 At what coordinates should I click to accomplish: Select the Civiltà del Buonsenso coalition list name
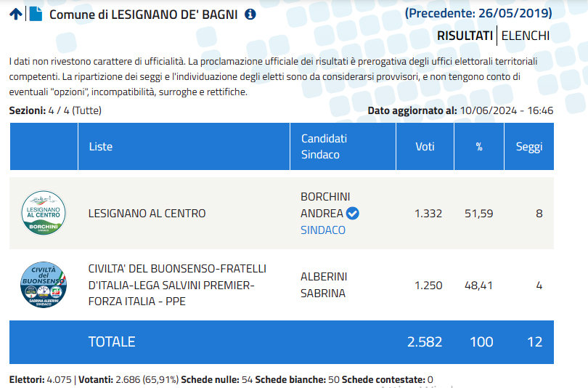point(177,285)
